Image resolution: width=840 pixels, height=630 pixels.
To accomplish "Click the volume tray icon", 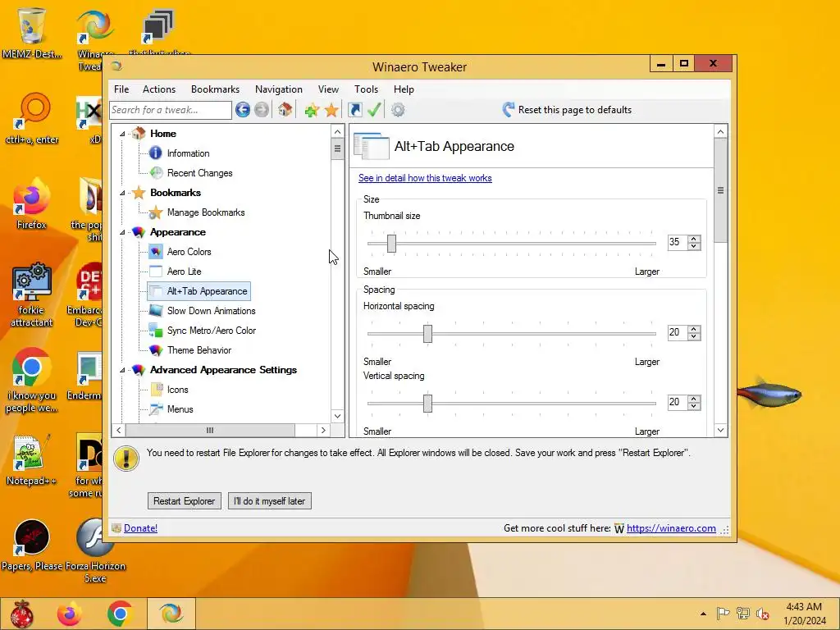I will (x=762, y=614).
